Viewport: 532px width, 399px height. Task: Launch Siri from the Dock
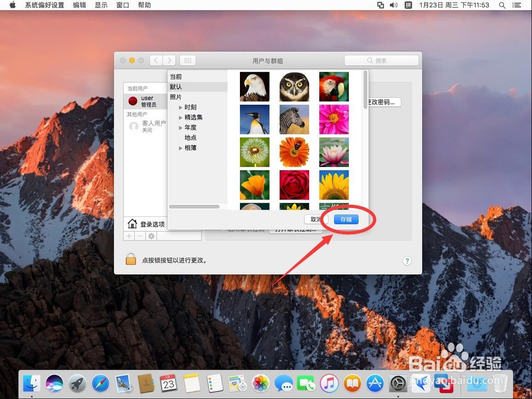[54, 384]
